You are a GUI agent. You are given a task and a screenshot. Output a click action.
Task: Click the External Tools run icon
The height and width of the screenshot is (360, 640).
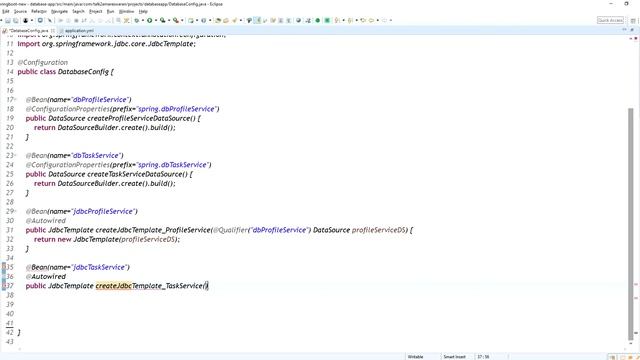click(176, 20)
